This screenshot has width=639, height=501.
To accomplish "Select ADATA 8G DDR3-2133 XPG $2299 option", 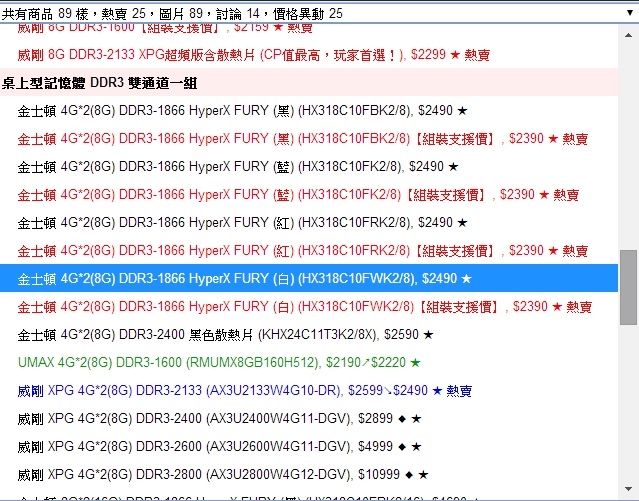I will pos(309,55).
